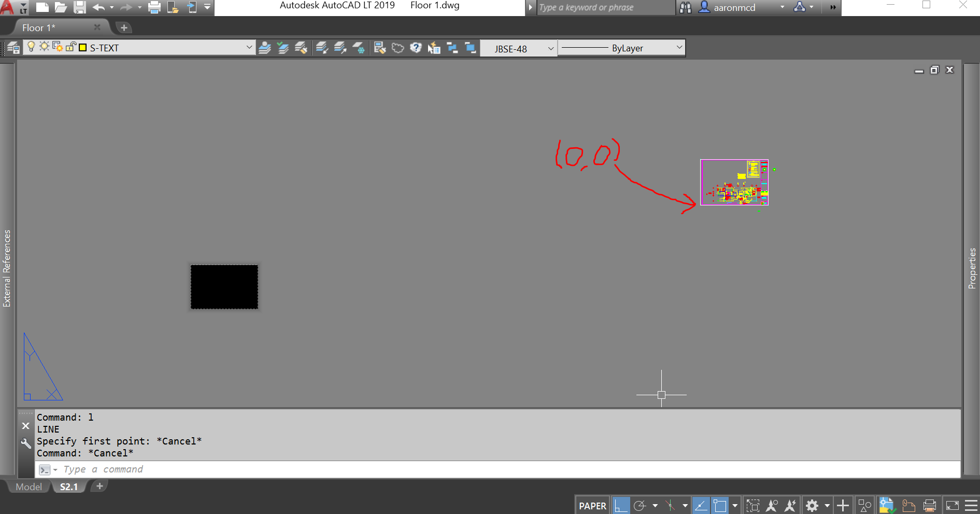Click the Bring to Front draw order icon
Viewport: 980px width, 514px height.
[x=470, y=48]
